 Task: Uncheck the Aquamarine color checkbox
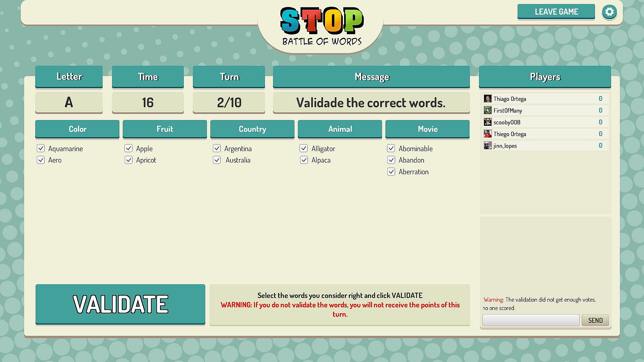(41, 148)
